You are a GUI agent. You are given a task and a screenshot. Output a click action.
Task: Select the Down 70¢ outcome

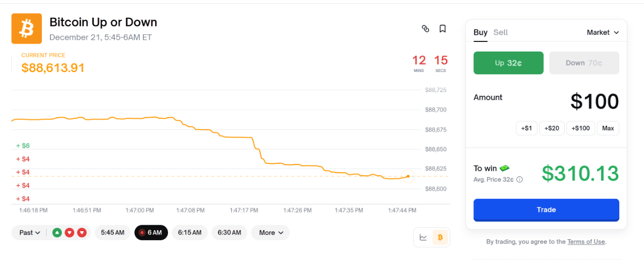coord(584,63)
